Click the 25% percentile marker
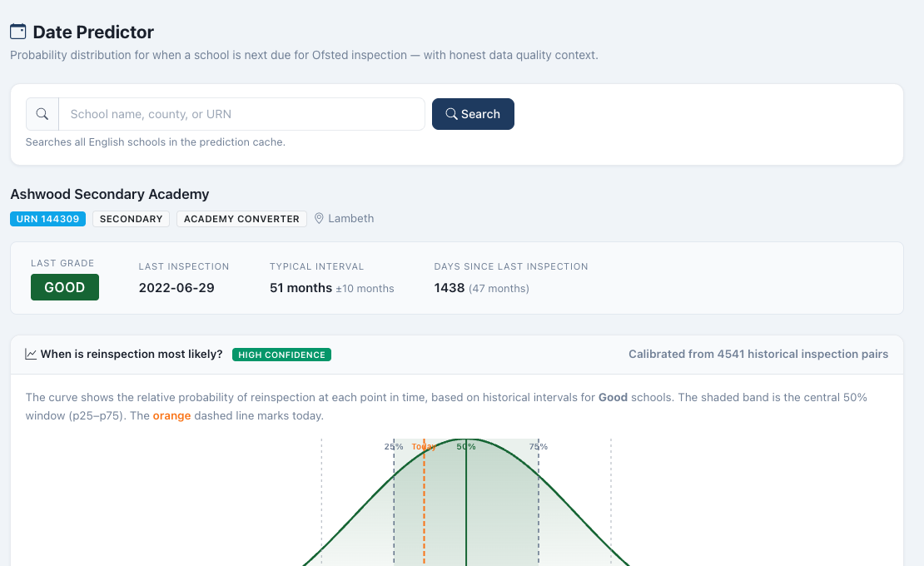 (394, 446)
